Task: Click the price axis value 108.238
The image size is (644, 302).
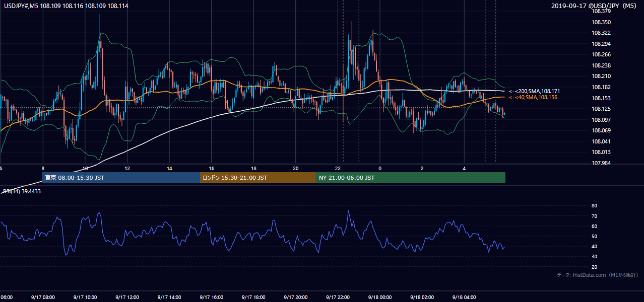Action: click(602, 65)
